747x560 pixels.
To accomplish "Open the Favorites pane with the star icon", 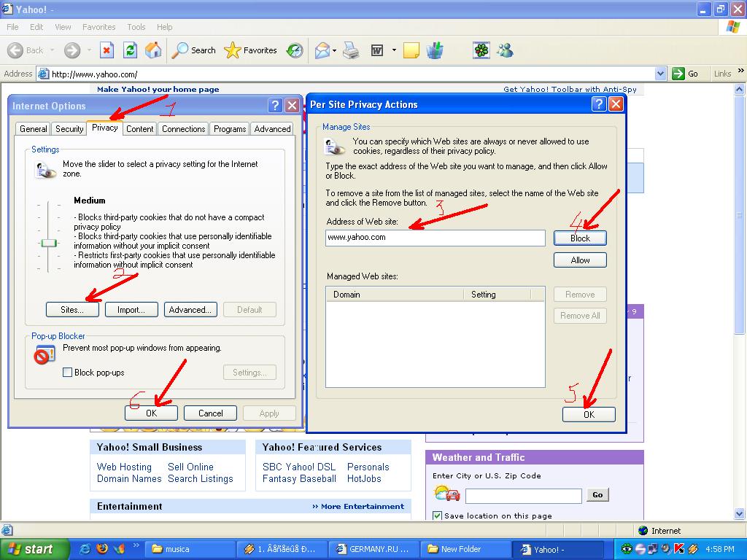I will tap(251, 50).
